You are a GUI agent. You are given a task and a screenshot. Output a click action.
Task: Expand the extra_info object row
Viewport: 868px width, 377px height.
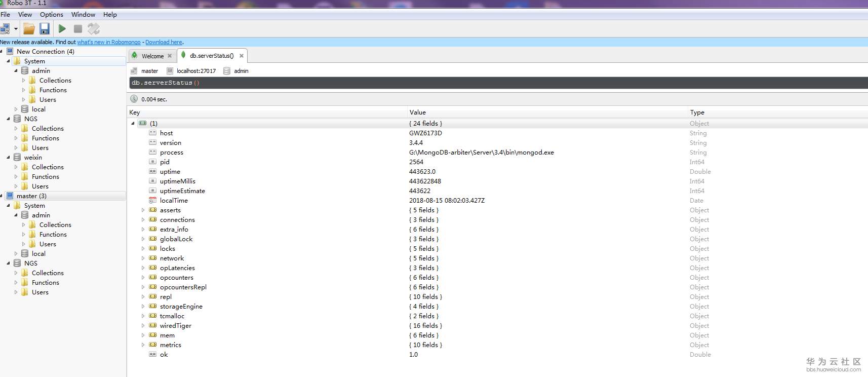tap(143, 229)
